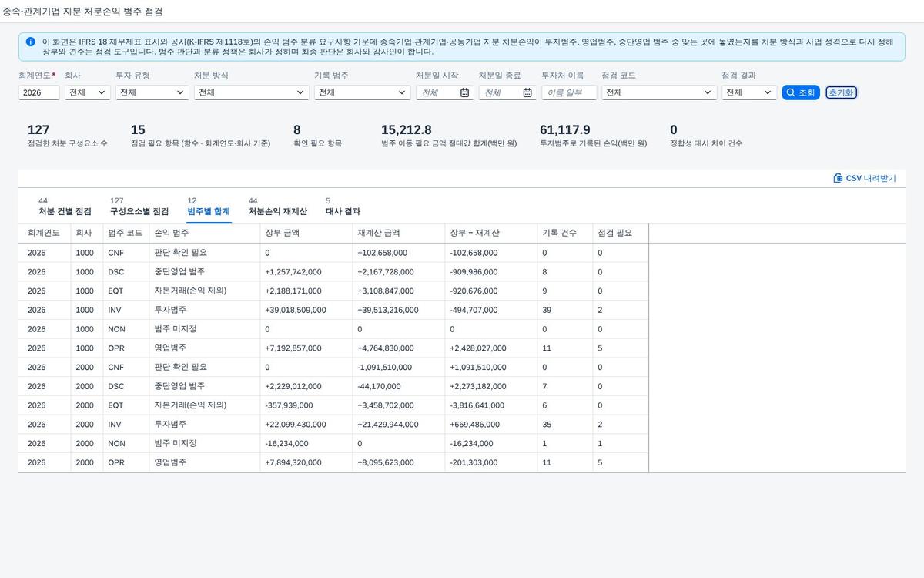Click the 조회 search button
Screen dimensions: 924x578
(x=801, y=92)
